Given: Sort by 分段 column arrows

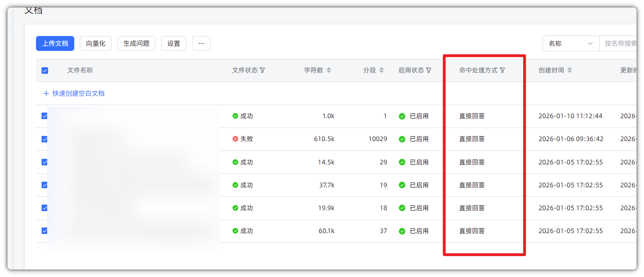Looking at the screenshot, I should coord(382,70).
